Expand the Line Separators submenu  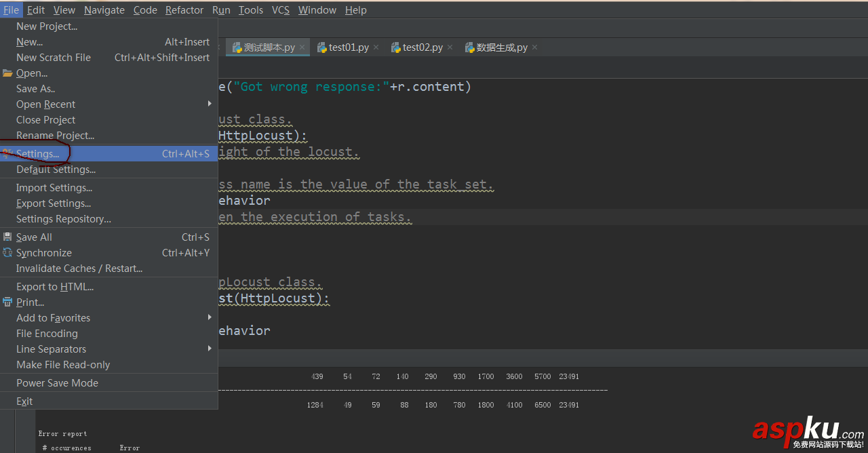210,349
